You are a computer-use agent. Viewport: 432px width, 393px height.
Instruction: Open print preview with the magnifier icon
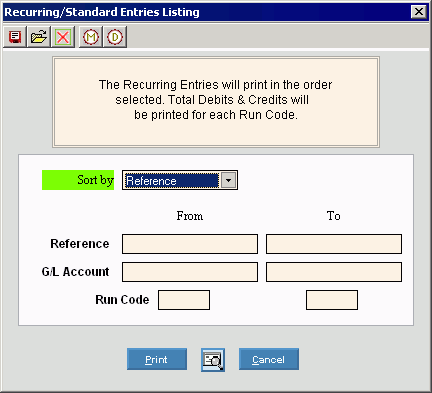tap(213, 360)
